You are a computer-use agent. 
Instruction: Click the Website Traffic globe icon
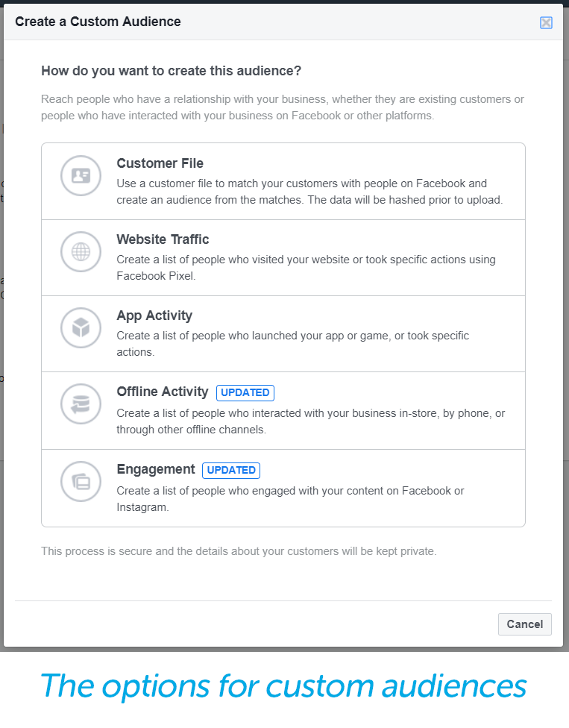pos(81,252)
